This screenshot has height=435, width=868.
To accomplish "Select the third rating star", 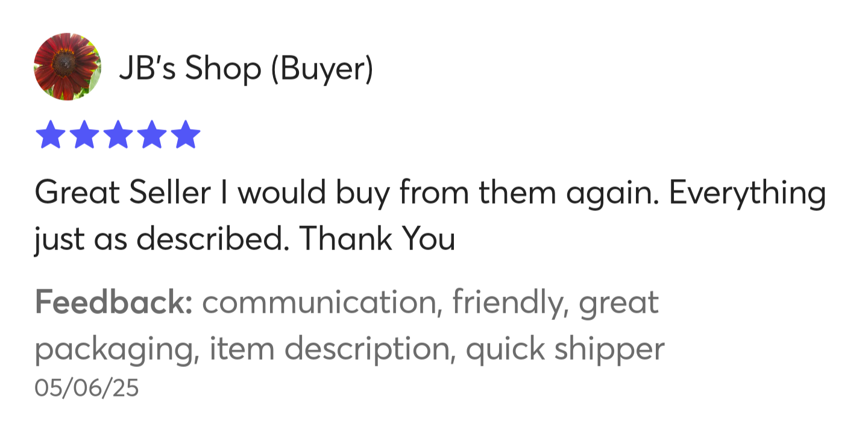I will pyautogui.click(x=118, y=135).
